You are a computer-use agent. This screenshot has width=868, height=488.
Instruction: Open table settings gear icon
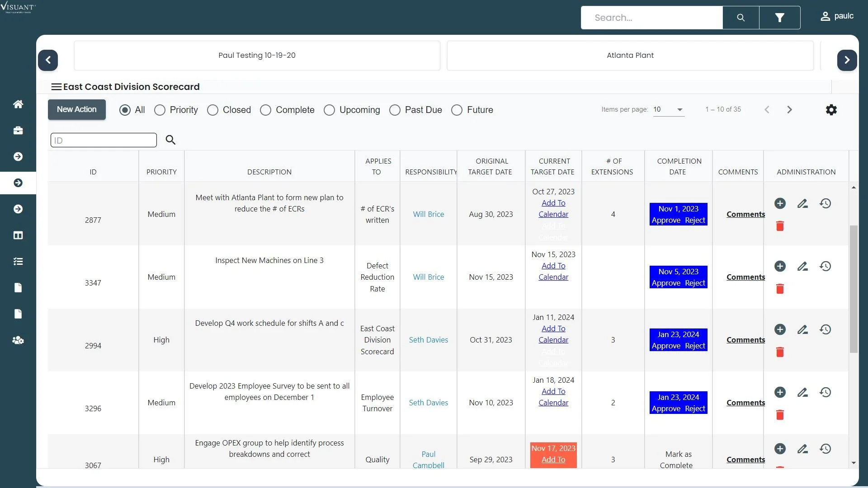(x=831, y=110)
